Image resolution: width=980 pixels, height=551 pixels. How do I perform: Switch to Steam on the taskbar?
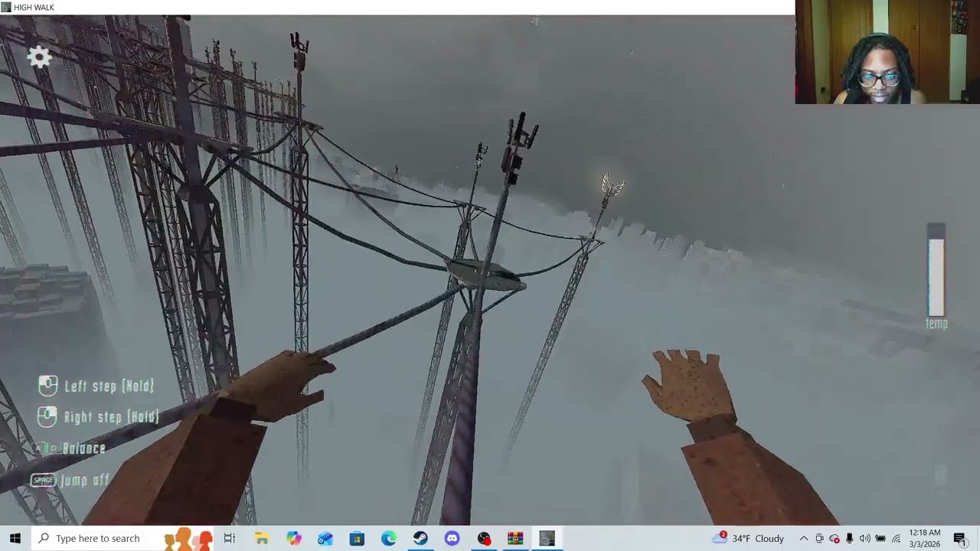point(420,538)
